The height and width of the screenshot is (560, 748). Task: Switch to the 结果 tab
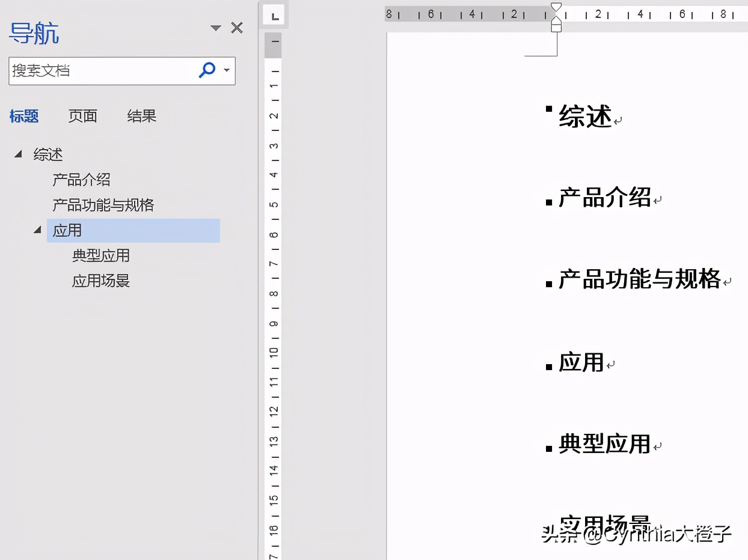141,116
